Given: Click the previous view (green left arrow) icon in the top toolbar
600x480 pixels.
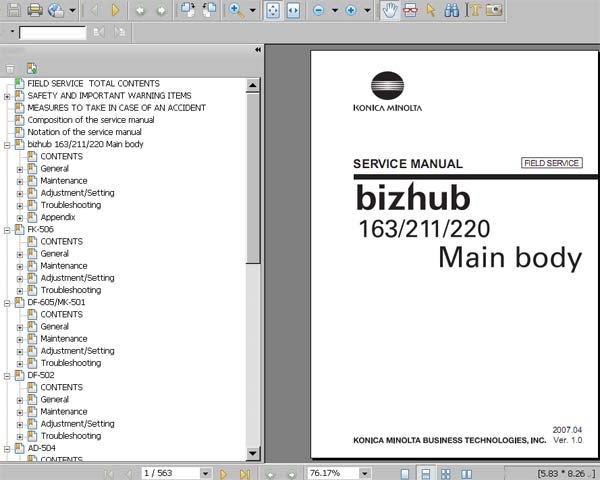Looking at the screenshot, I should click(140, 10).
